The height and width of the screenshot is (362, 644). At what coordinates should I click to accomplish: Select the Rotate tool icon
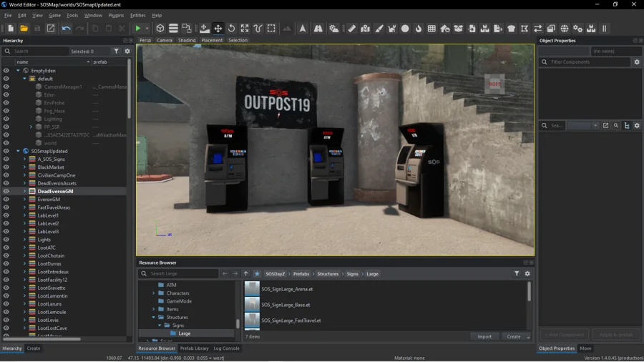pos(232,29)
